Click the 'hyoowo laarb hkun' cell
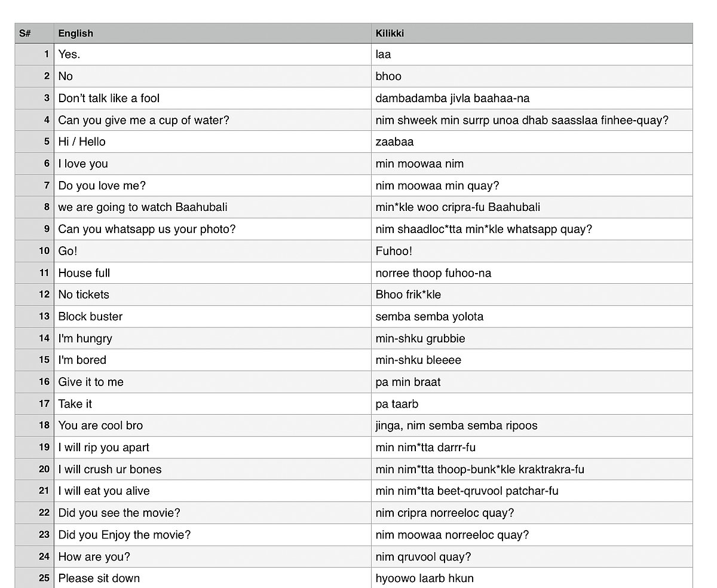The width and height of the screenshot is (717, 588). pos(532,578)
